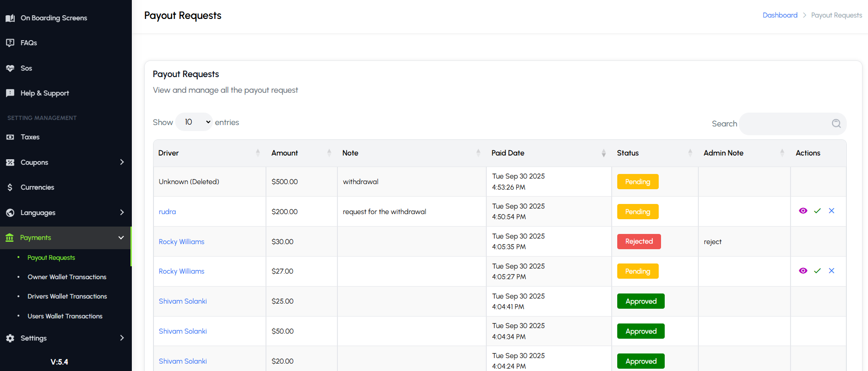Open the Dashboard breadcrumb link
The height and width of the screenshot is (371, 868).
(x=779, y=15)
